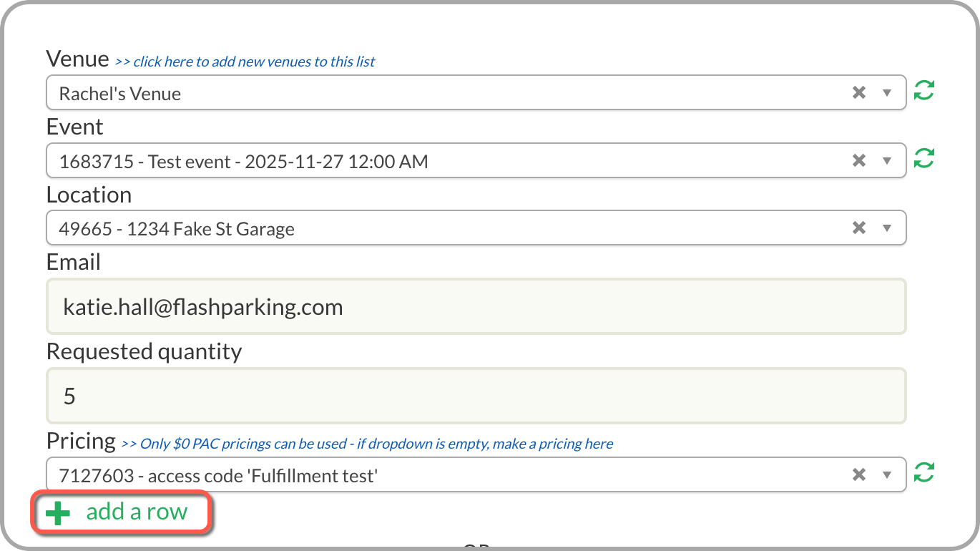The width and height of the screenshot is (980, 551).
Task: Select the 49665 Fake St Garage combo box
Action: pyautogui.click(x=476, y=228)
